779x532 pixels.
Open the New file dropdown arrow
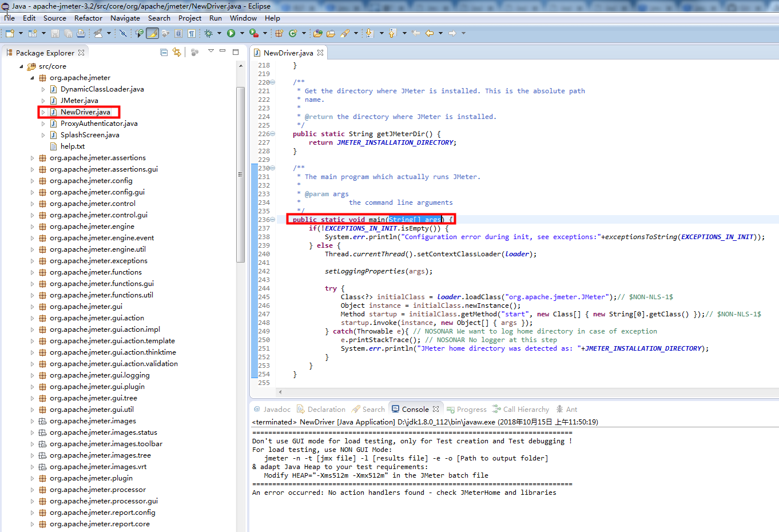point(21,33)
